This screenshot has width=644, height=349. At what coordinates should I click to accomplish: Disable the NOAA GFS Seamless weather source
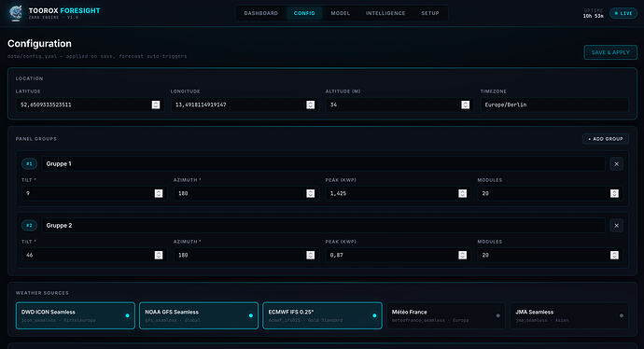click(x=199, y=315)
